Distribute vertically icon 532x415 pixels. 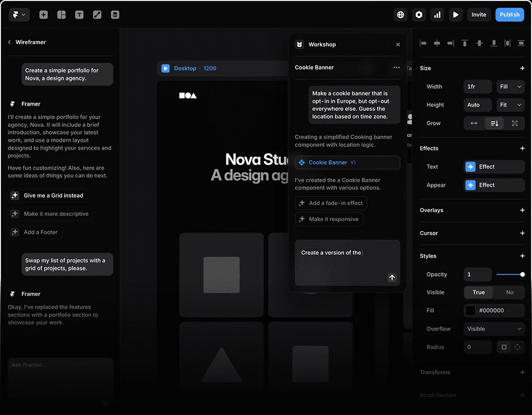(521, 43)
